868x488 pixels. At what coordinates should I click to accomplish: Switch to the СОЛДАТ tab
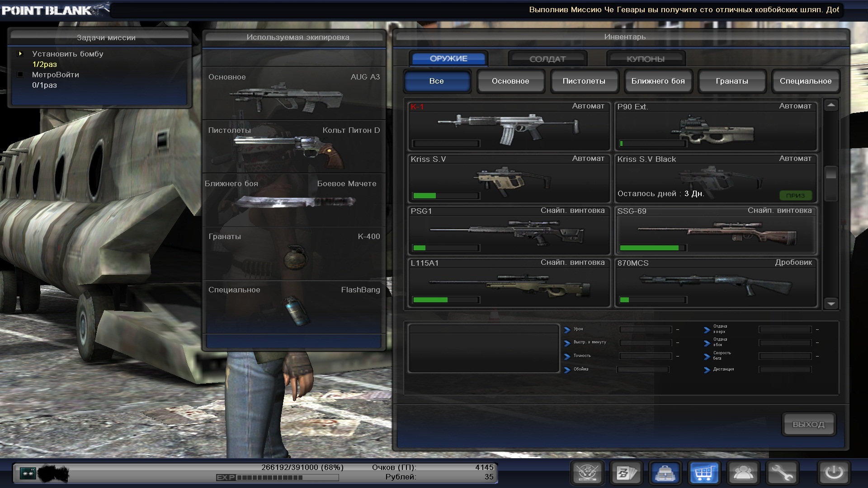(x=547, y=59)
